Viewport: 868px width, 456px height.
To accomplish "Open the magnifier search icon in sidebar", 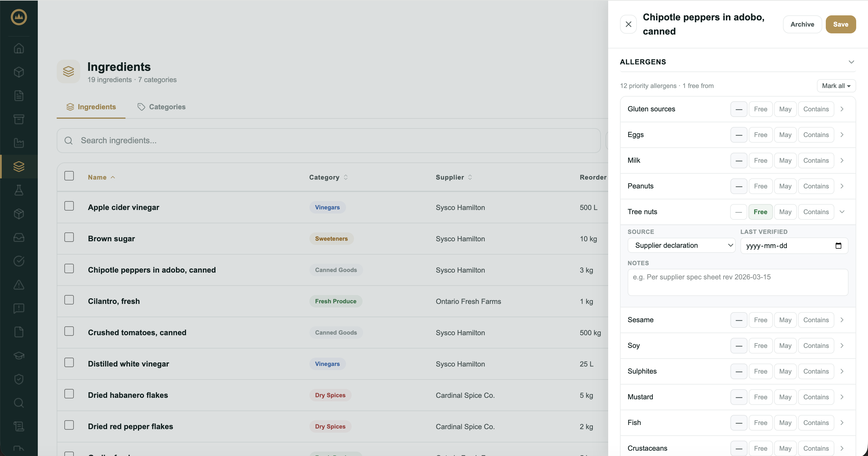I will 19,403.
